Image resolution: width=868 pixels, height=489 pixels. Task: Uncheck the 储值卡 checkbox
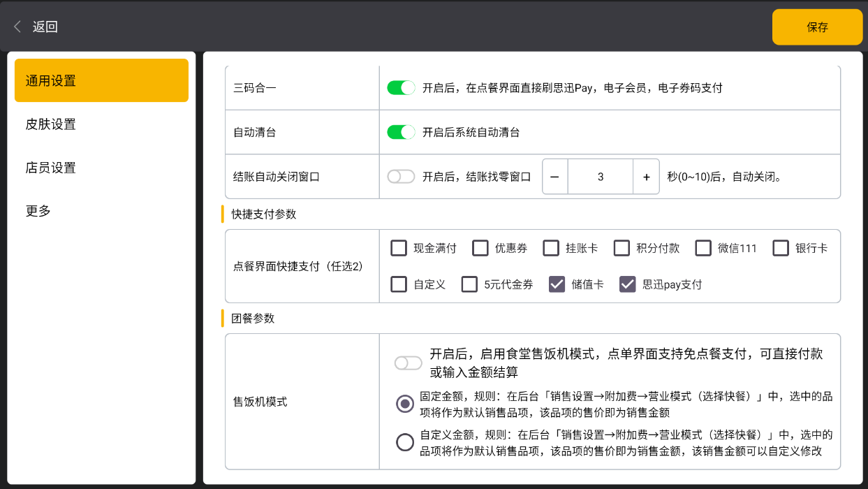click(557, 284)
